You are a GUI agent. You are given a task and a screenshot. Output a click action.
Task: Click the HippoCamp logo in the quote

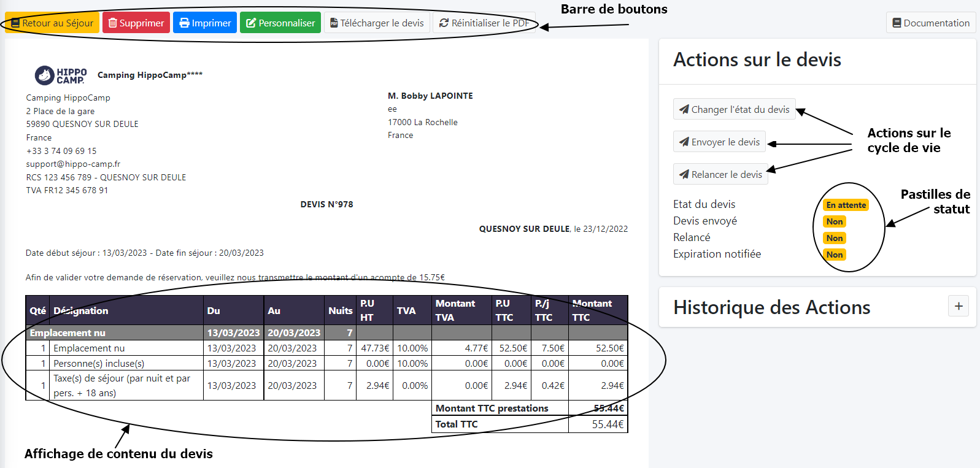(61, 75)
